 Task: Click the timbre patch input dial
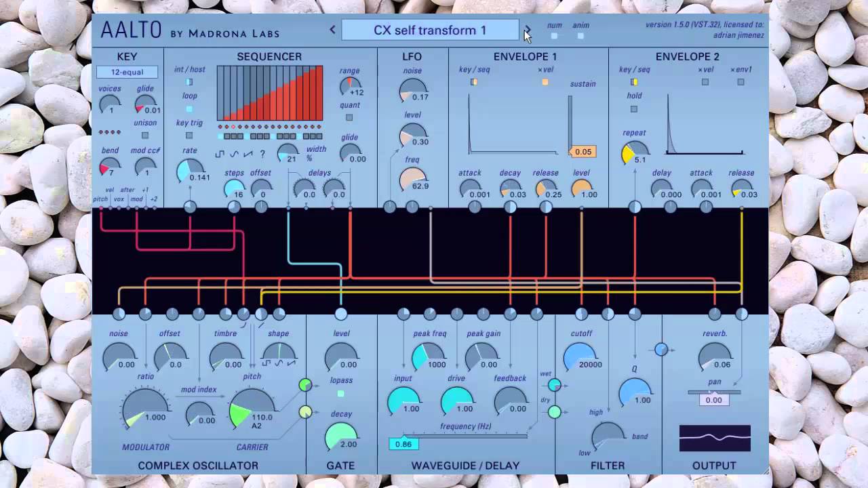(226, 314)
